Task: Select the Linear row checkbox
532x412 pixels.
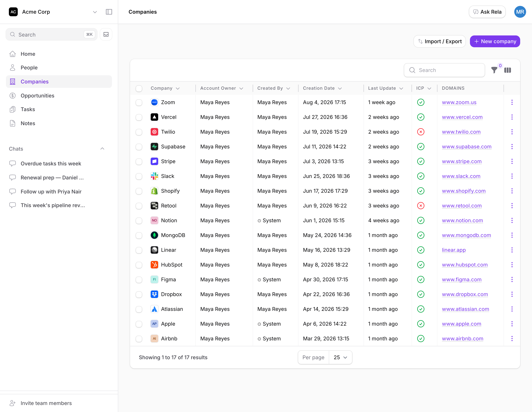Action: (x=139, y=250)
